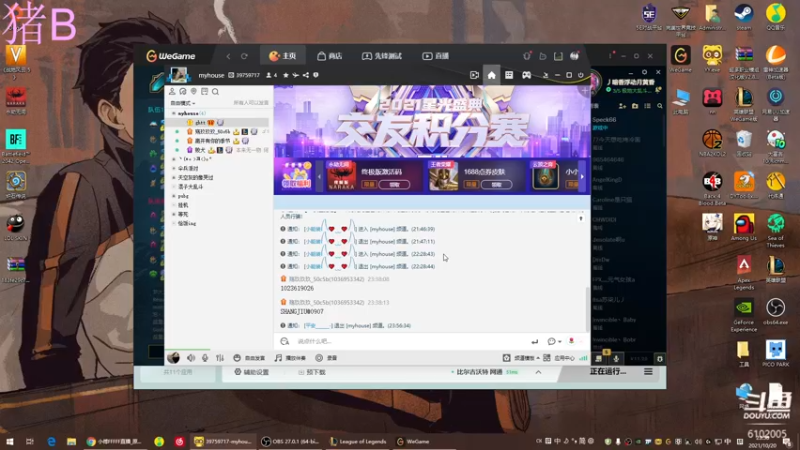
Task: Open the 直播 live tab in WeGame
Action: pyautogui.click(x=436, y=56)
